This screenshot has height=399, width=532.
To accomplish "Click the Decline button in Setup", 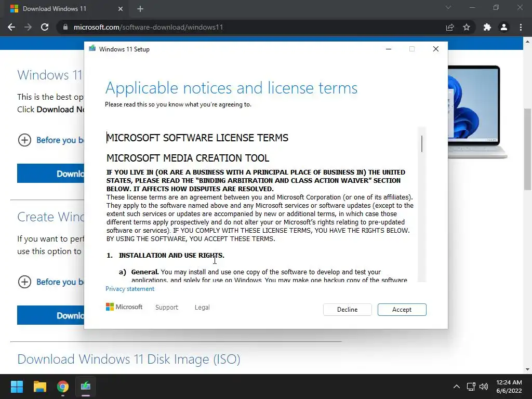I will coord(347,310).
